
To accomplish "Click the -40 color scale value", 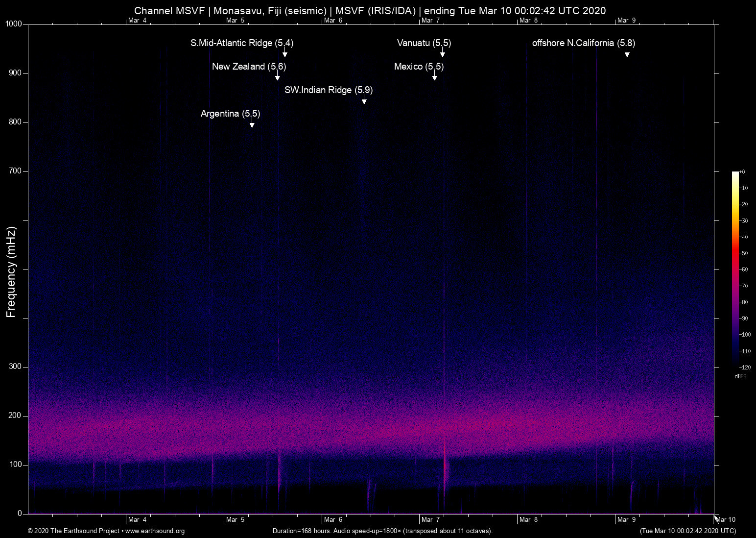I will point(744,237).
